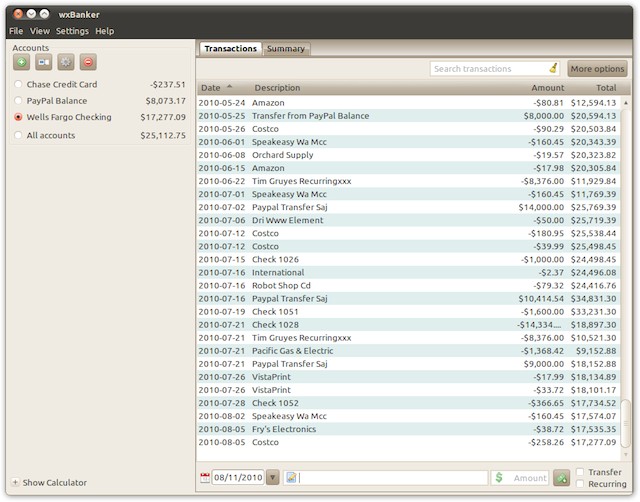Click the red remove account icon
This screenshot has height=502, width=640.
[88, 62]
